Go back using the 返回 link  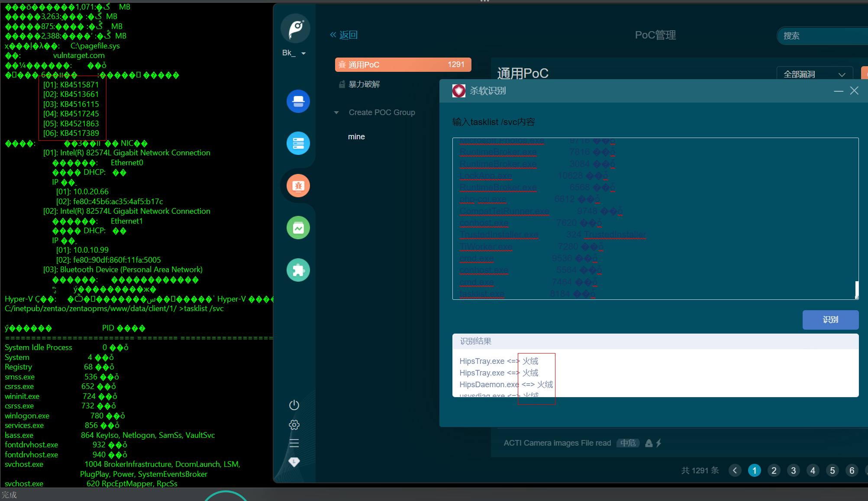[x=344, y=35]
